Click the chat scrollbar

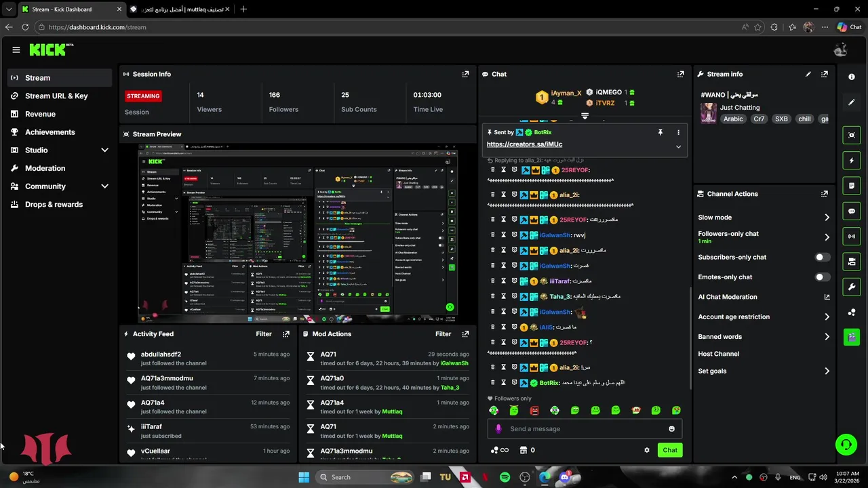point(690,339)
